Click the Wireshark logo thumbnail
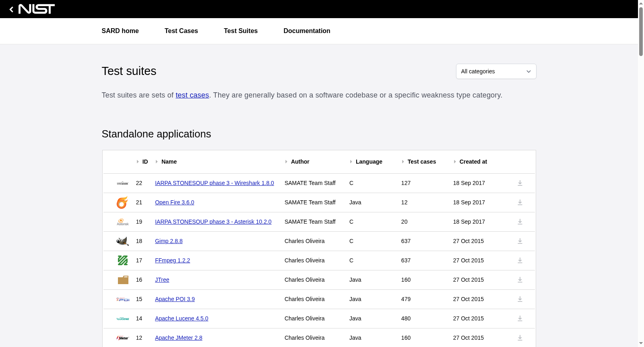The width and height of the screenshot is (644, 347). pos(122,183)
